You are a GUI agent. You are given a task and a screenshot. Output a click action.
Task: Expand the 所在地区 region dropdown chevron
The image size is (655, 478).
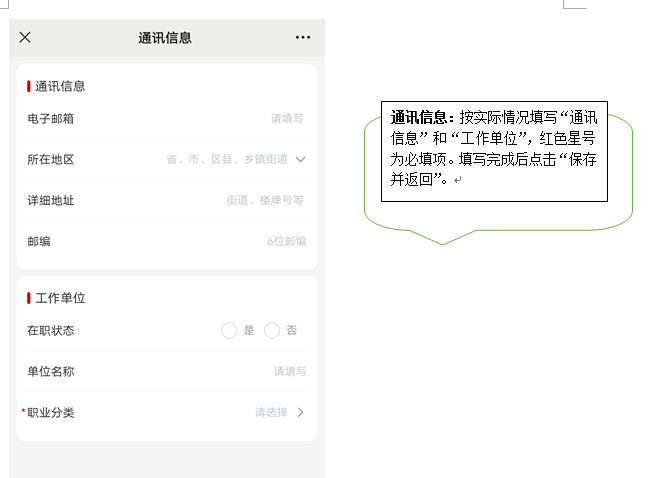[x=300, y=159]
